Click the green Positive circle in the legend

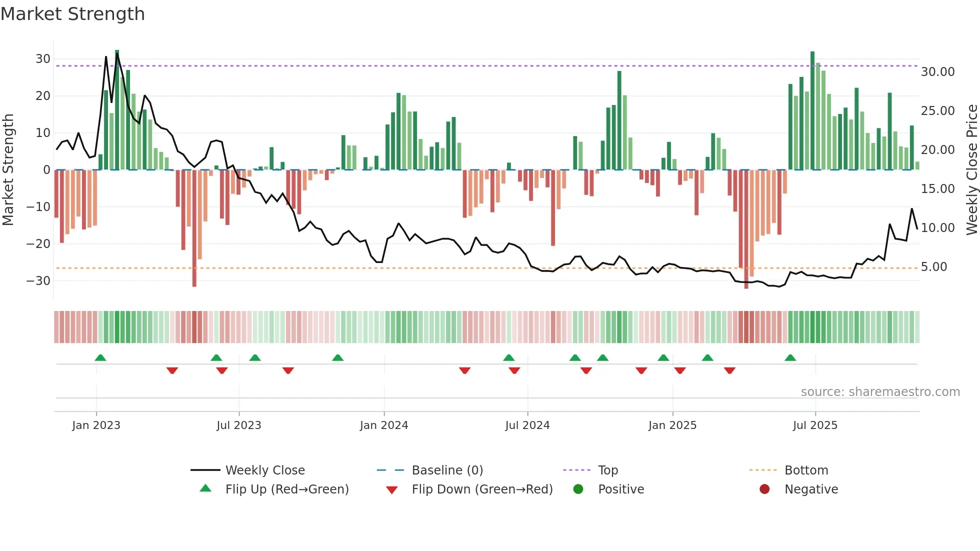(x=578, y=489)
